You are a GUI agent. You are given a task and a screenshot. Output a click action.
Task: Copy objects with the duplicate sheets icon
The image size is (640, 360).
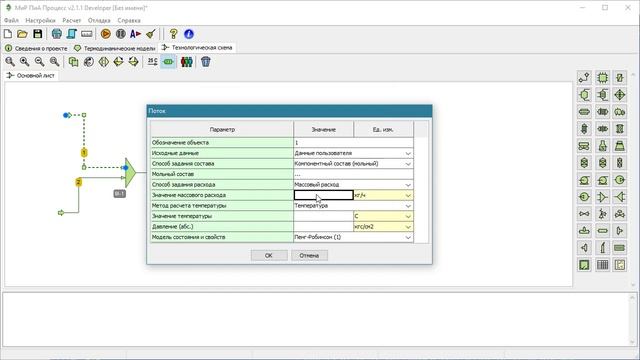[73, 62]
